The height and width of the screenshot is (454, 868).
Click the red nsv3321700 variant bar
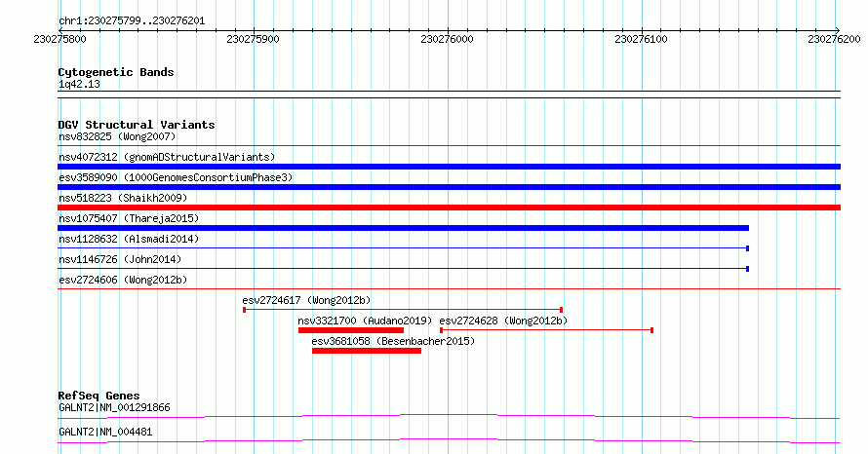coord(351,330)
